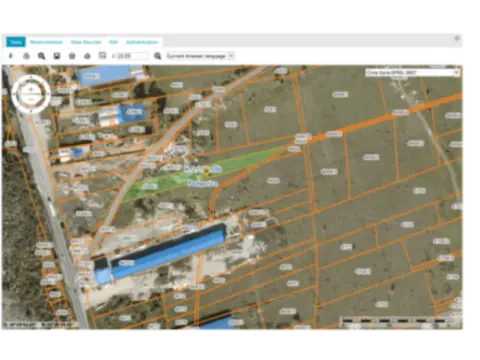This screenshot has height=360, width=480.
Task: Open the Data Sources tab
Action: coord(86,42)
